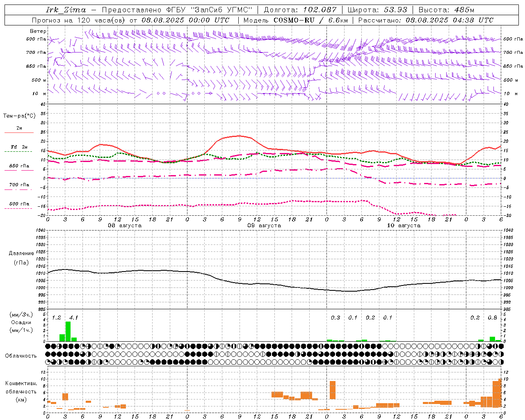Click the 08 августа date label

[125, 226]
